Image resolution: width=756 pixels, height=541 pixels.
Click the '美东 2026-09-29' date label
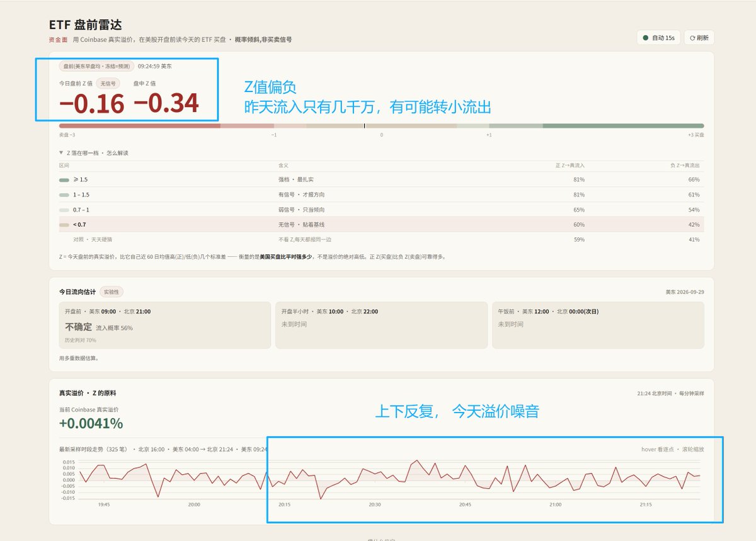point(685,292)
